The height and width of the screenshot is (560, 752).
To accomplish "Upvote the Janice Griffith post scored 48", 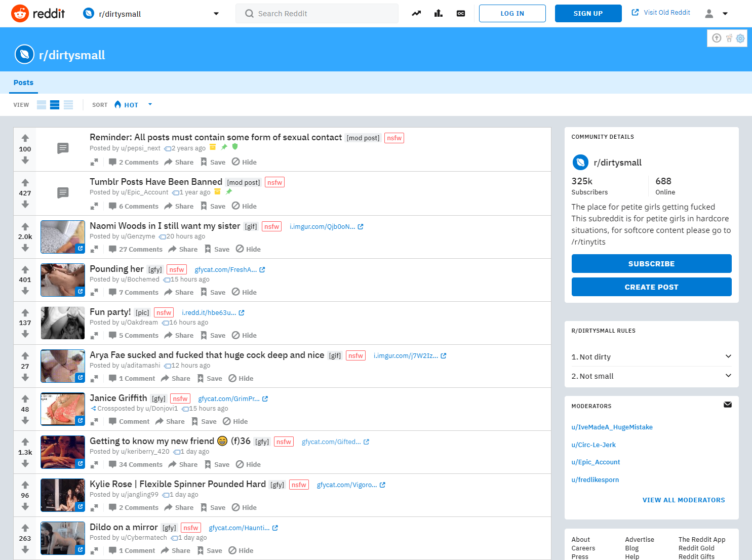I will pos(25,398).
